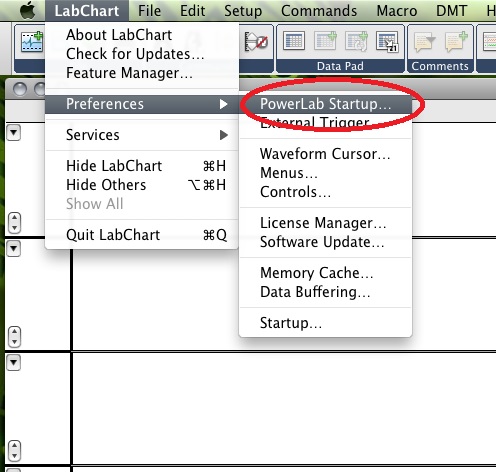Click the second channel's scale stepper

pos(14,337)
